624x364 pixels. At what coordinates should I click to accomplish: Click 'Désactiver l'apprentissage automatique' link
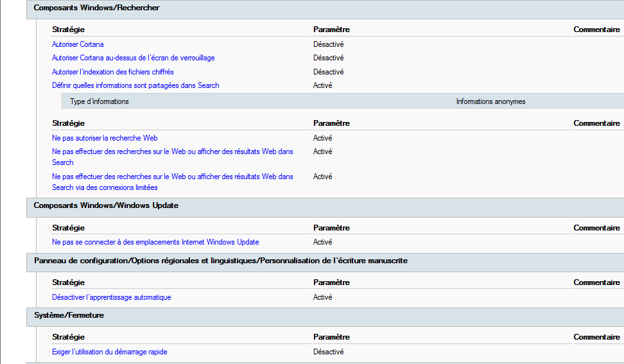[x=111, y=297]
